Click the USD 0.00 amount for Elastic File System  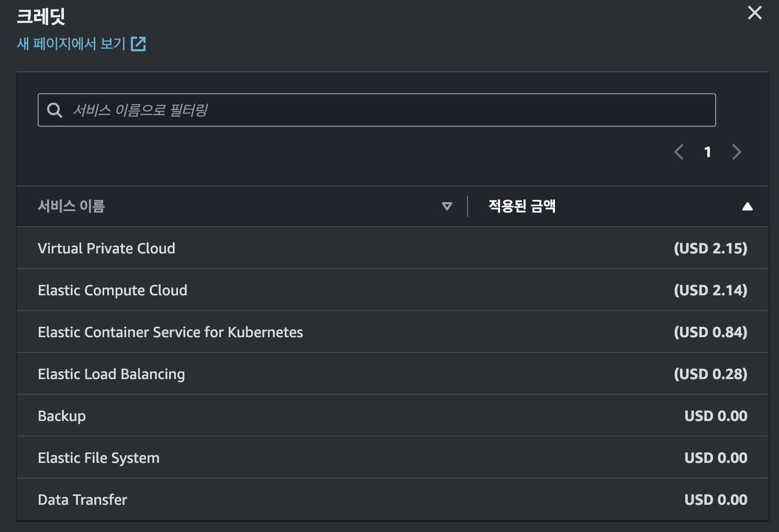(x=716, y=458)
